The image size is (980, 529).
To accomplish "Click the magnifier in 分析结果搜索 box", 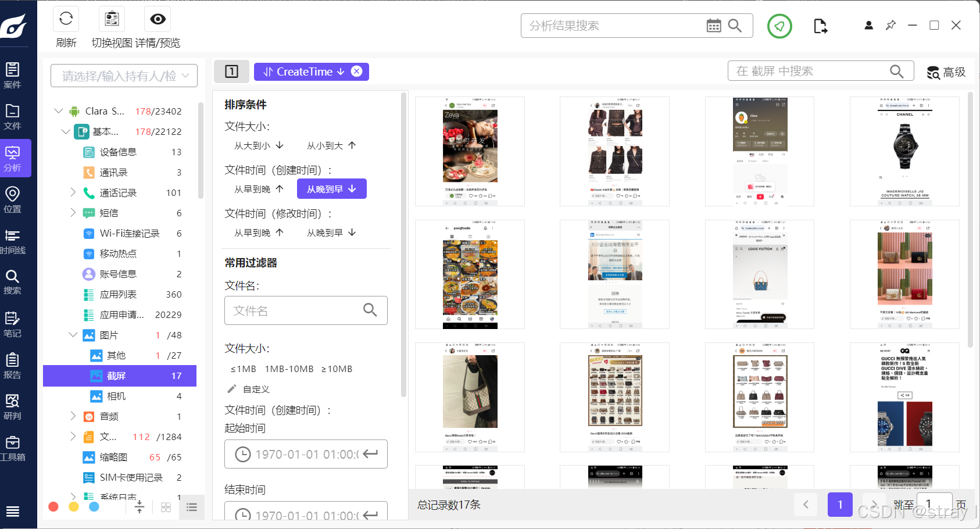I will [735, 26].
